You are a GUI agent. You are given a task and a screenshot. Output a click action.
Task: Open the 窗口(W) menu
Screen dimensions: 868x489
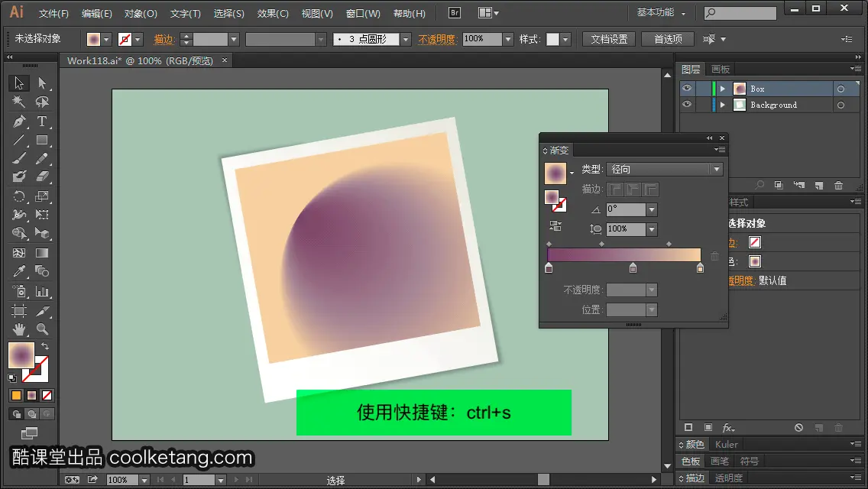click(363, 13)
